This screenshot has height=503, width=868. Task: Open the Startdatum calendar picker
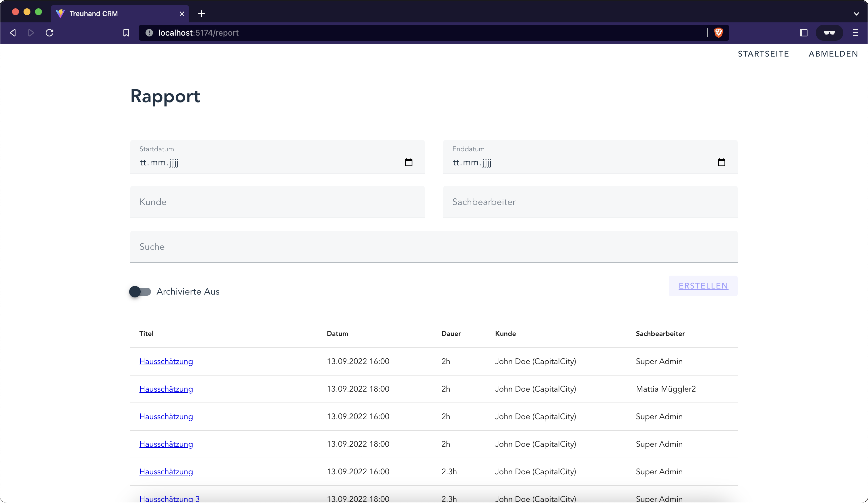(x=408, y=162)
